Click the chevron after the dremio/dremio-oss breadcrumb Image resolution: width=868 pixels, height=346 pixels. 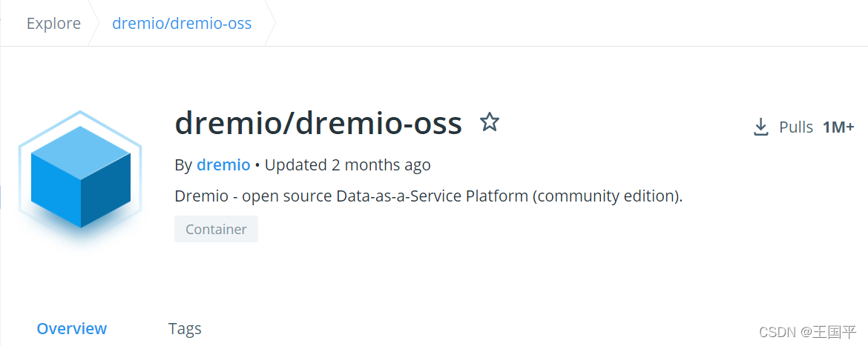tap(270, 23)
